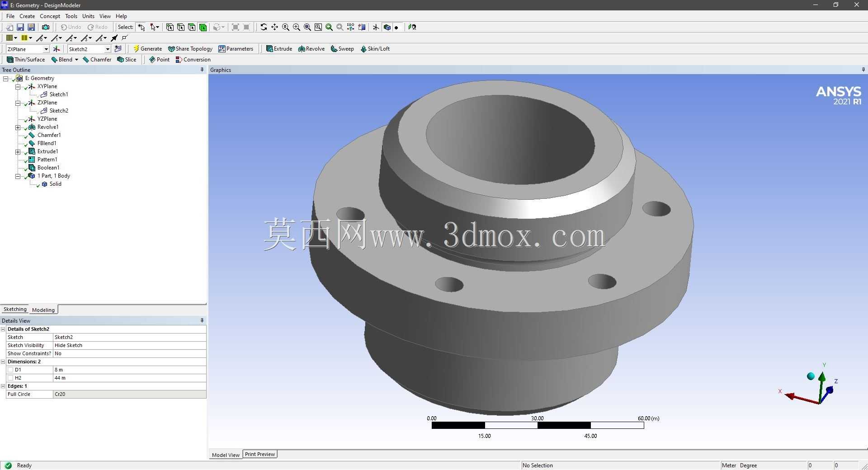Select the New Selection pointer tool

[142, 27]
